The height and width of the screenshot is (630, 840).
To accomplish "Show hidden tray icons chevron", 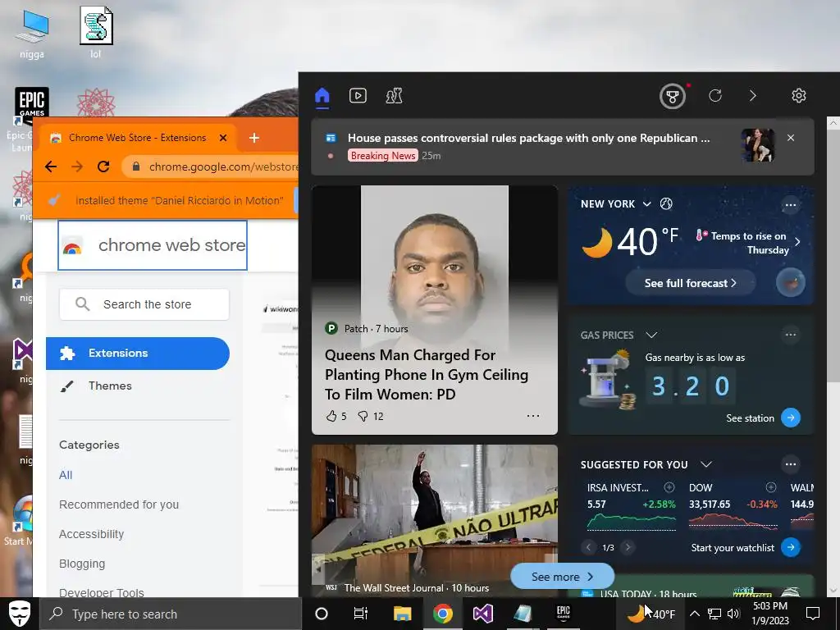I will (694, 614).
